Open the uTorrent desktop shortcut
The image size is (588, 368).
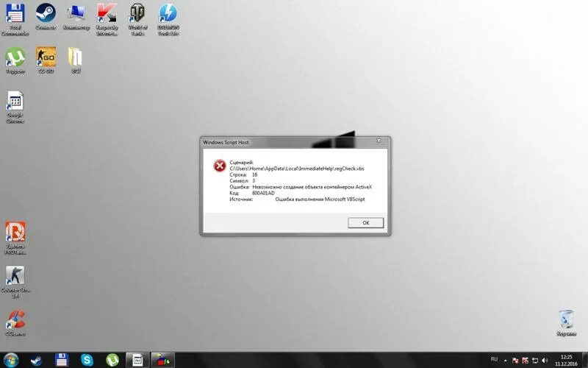[x=15, y=60]
